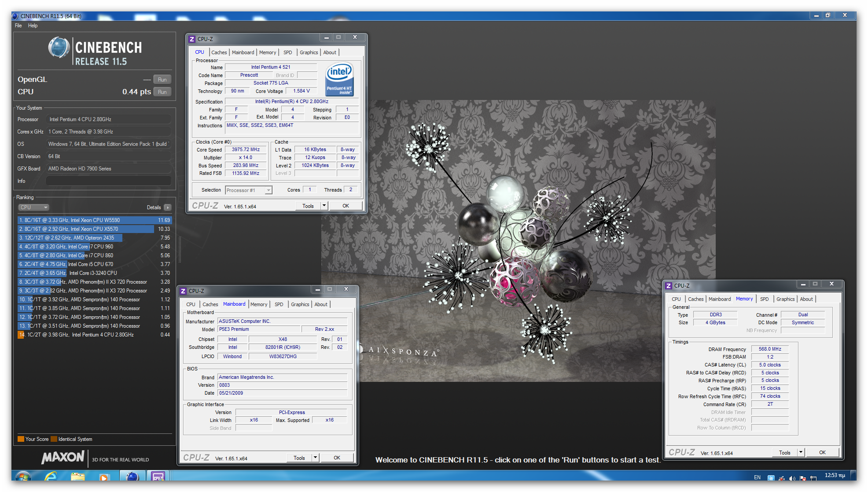Click OK in the CPU tab CPU-Z window
Screen dimensions: 868x492
click(x=346, y=206)
